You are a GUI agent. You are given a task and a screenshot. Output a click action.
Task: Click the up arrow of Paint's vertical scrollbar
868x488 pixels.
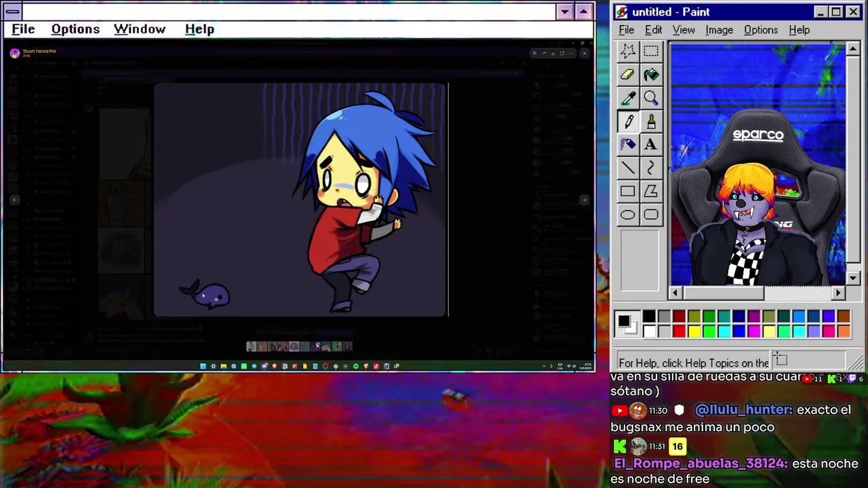853,49
